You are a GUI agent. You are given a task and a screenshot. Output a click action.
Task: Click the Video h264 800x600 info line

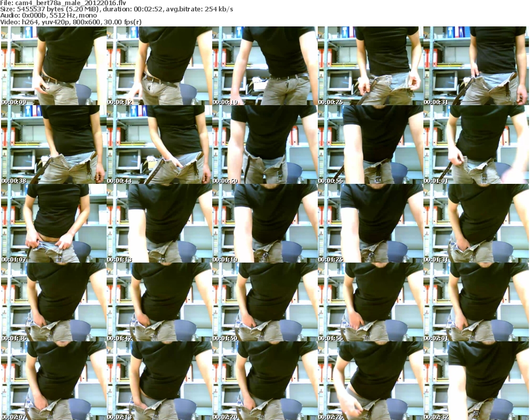tap(71, 22)
